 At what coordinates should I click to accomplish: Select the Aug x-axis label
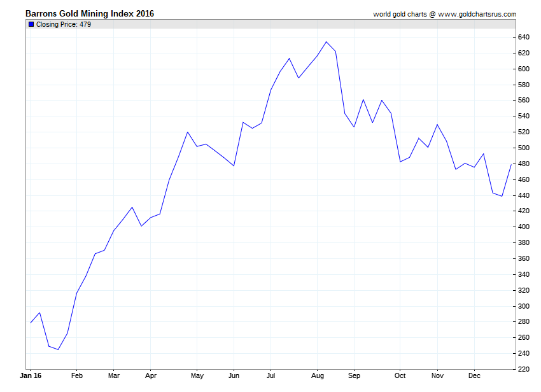tap(318, 376)
